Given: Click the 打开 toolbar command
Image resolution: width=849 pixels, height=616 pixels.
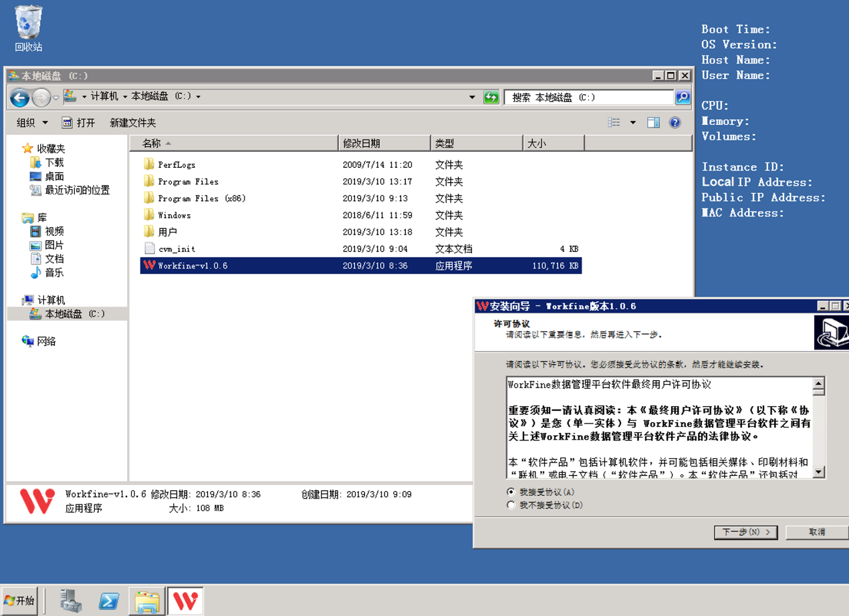Looking at the screenshot, I should pos(78,122).
